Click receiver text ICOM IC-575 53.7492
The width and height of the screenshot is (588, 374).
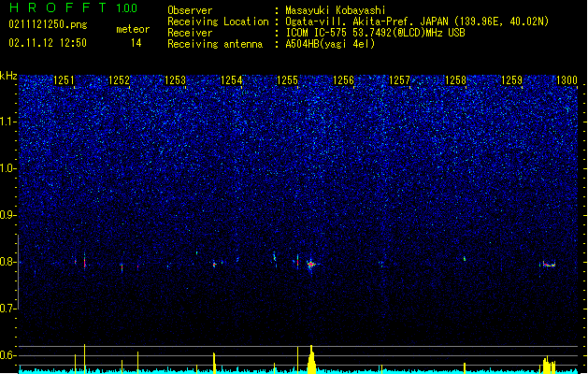click(375, 33)
